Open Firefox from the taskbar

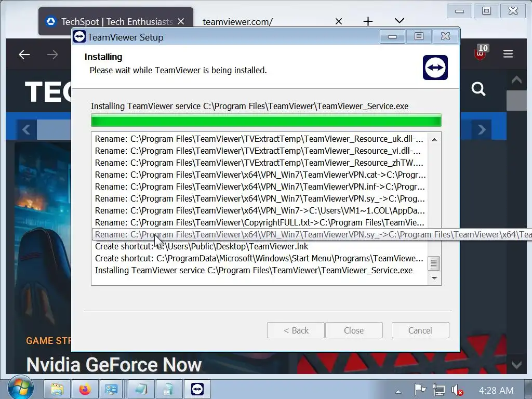85,389
